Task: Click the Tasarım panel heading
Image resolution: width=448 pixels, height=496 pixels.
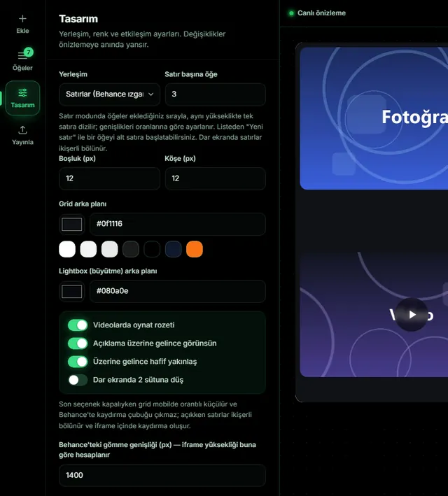Action: pos(78,19)
